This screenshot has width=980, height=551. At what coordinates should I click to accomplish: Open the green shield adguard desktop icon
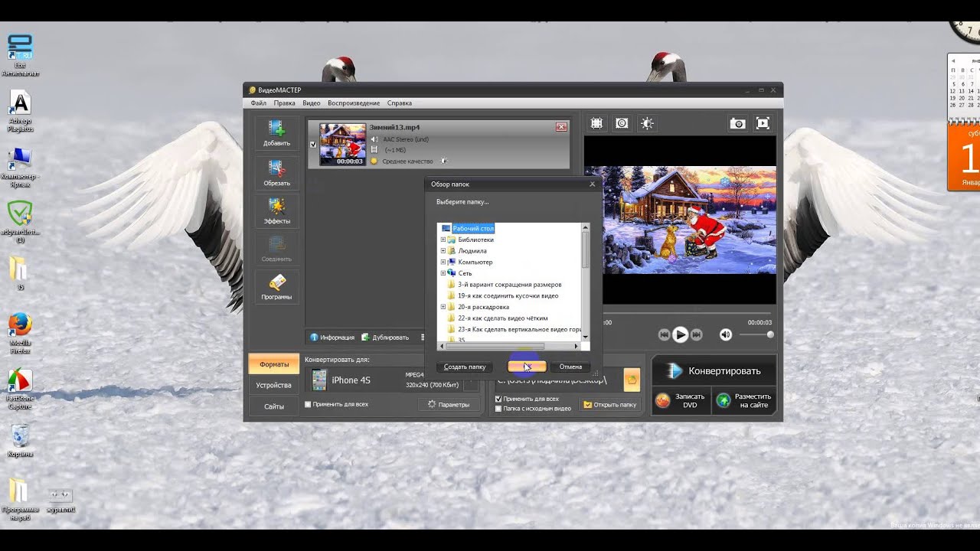pyautogui.click(x=20, y=222)
